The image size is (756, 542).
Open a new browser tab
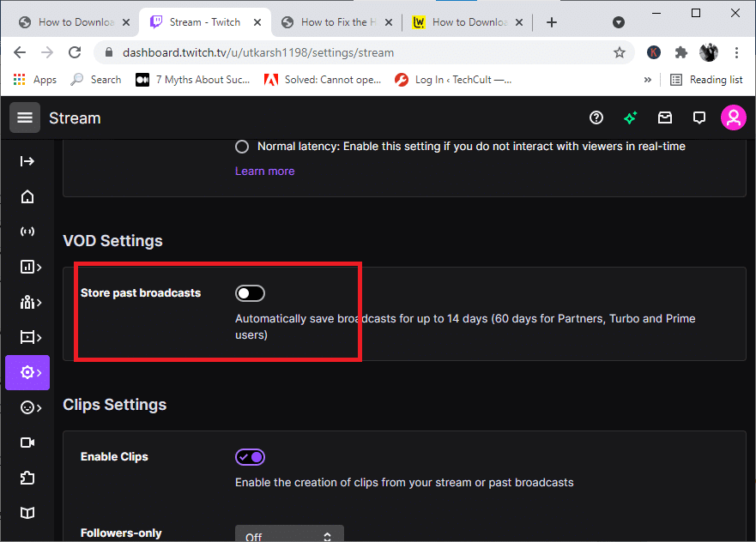(552, 22)
